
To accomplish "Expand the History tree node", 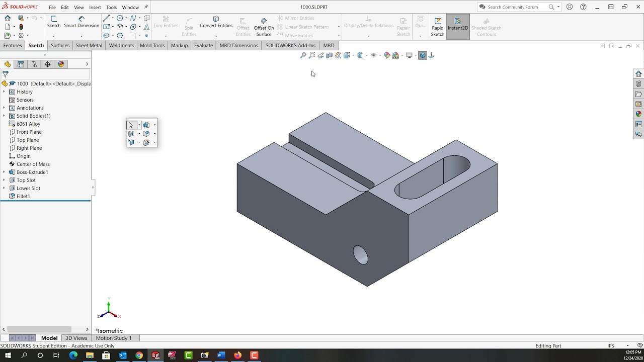I will click(4, 92).
